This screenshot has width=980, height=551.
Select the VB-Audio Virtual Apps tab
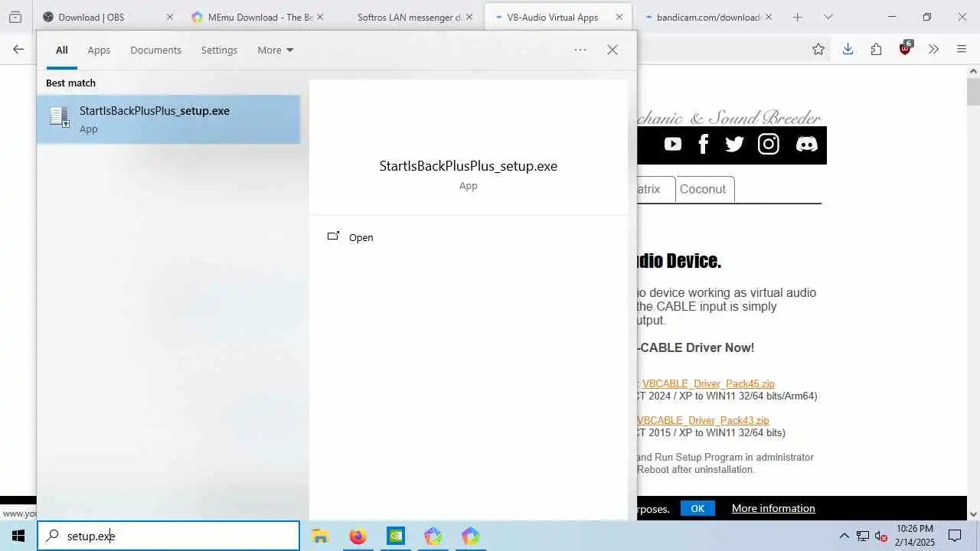point(559,17)
